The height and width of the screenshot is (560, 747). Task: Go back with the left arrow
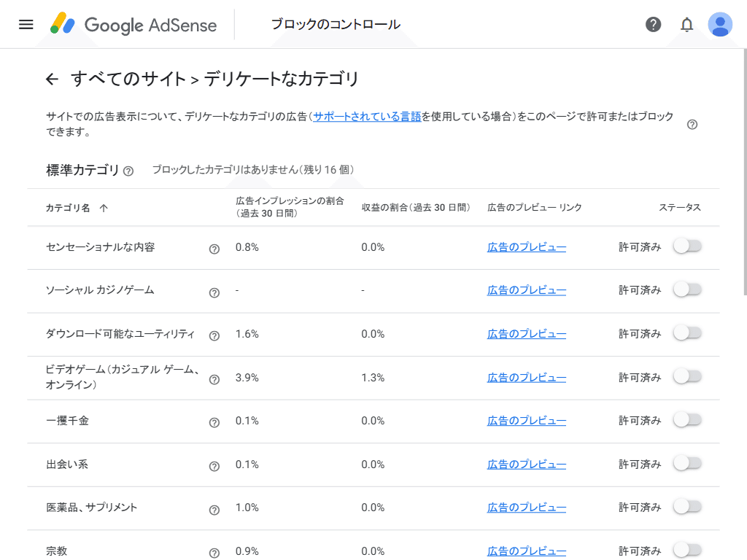click(52, 79)
